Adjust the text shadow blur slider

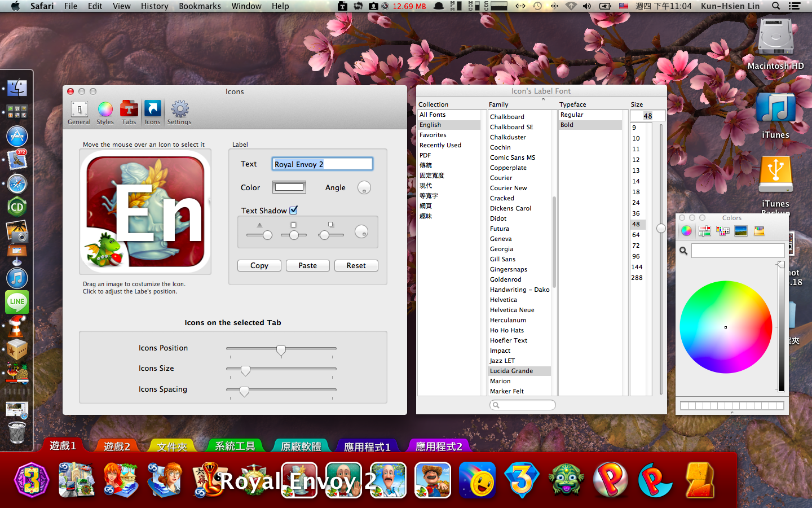294,235
